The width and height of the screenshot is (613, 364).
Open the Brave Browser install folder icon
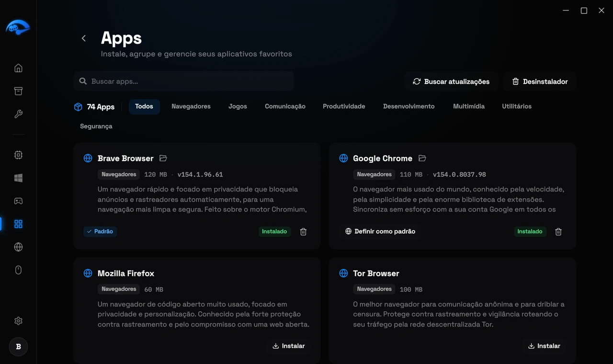pyautogui.click(x=163, y=158)
